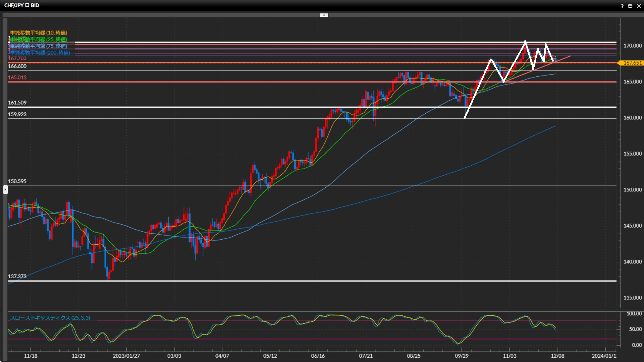Screen dimensions: 644x362
Task: Maximize the CHF/JPY chart window
Action: 630,6
